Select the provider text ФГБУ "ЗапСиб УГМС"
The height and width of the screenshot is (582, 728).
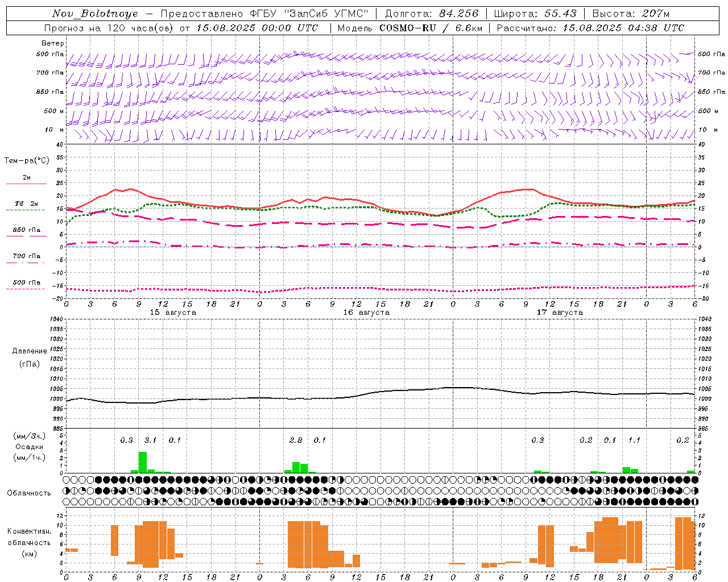[309, 14]
